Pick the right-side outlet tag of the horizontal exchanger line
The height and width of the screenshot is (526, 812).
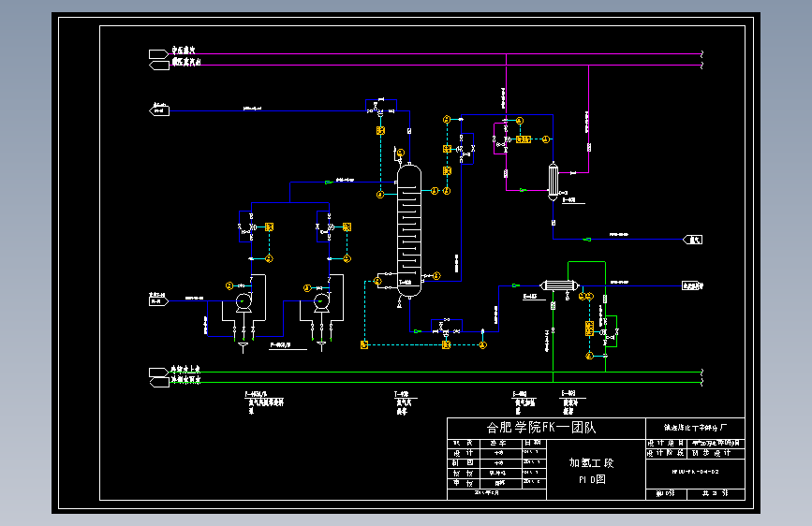[692, 285]
